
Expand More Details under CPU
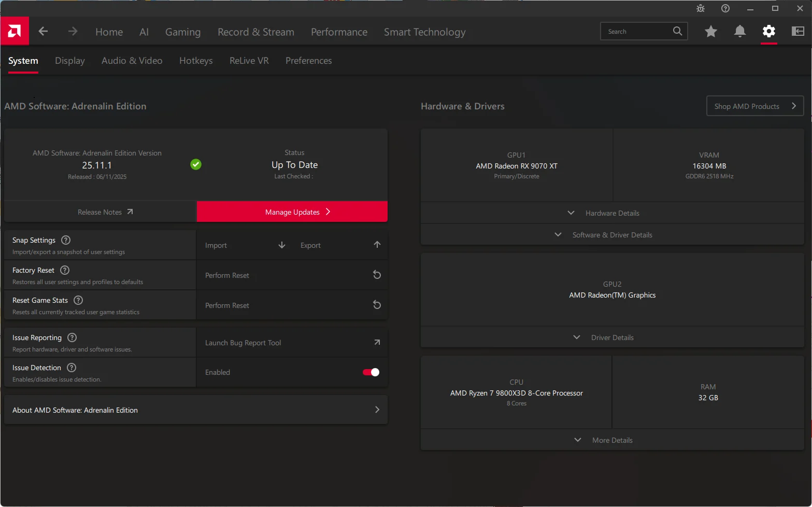[x=612, y=440]
